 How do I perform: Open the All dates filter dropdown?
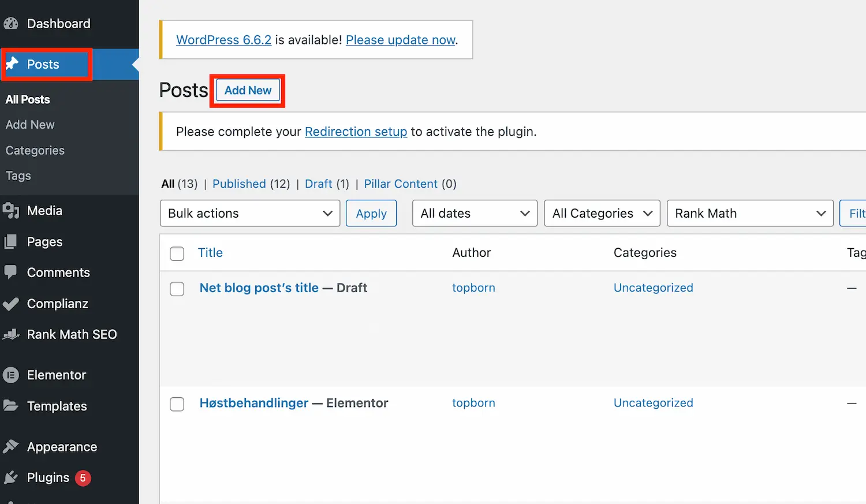[475, 213]
